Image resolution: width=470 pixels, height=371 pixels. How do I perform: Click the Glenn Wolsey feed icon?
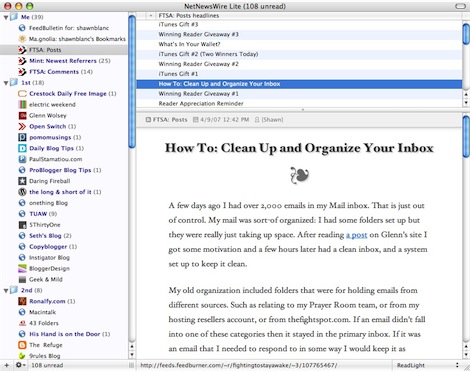[22, 116]
